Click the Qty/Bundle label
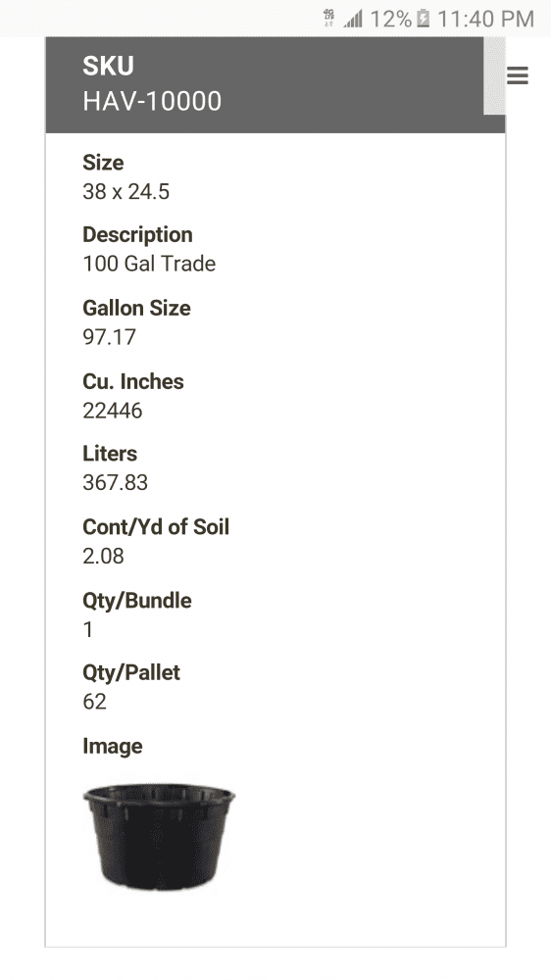 click(137, 601)
